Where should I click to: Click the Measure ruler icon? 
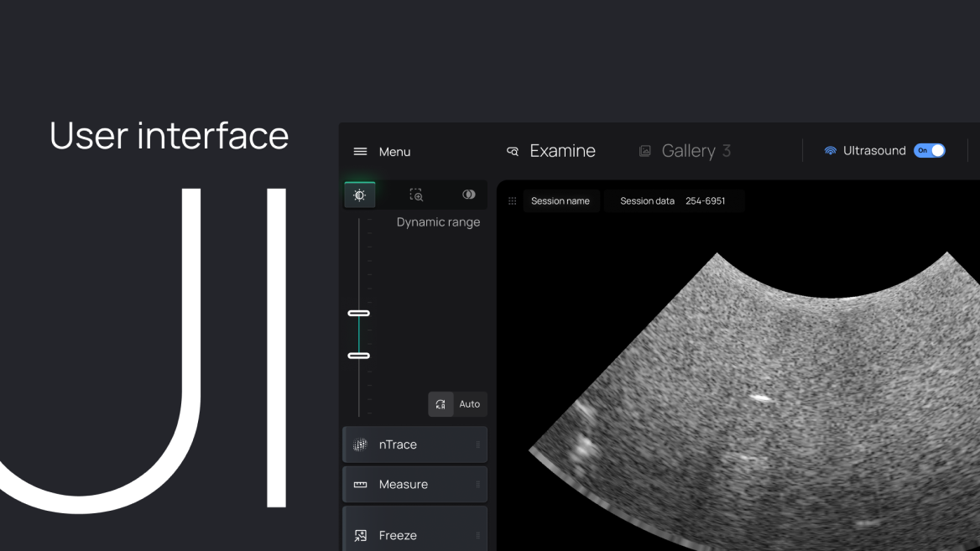(x=360, y=484)
